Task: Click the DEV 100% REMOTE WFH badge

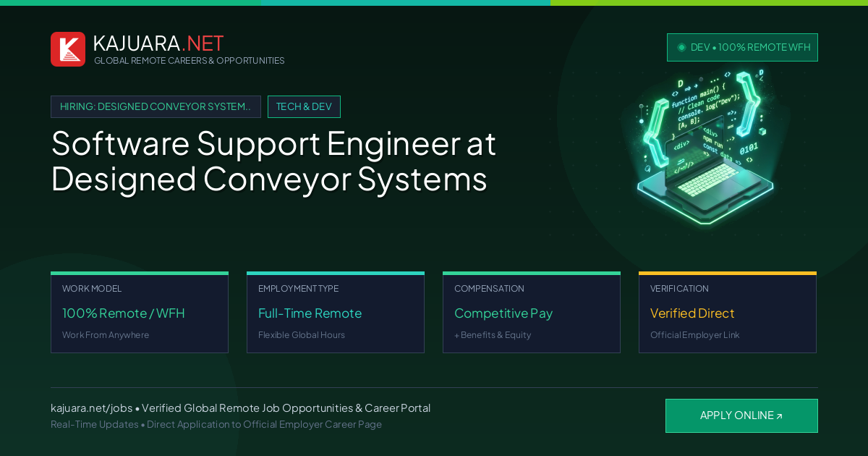Action: [742, 47]
